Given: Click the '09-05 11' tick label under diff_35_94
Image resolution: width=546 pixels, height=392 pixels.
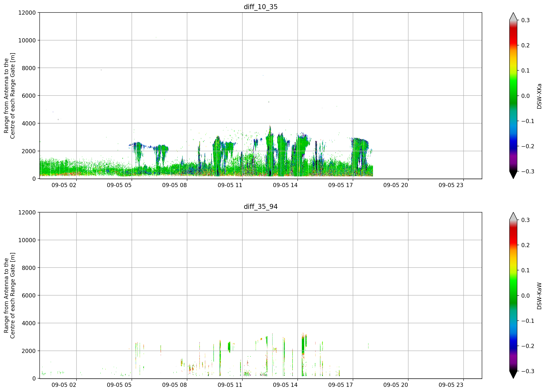Looking at the screenshot, I should click(230, 385).
